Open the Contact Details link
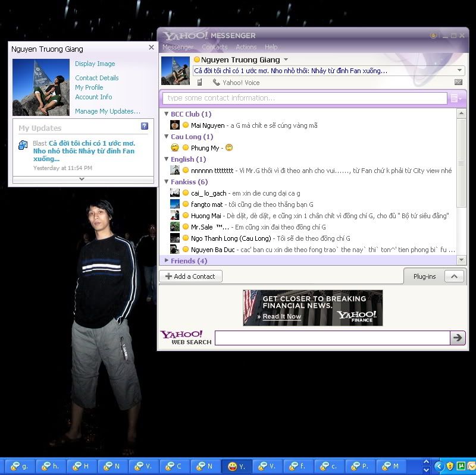This screenshot has width=476, height=475. tap(97, 78)
